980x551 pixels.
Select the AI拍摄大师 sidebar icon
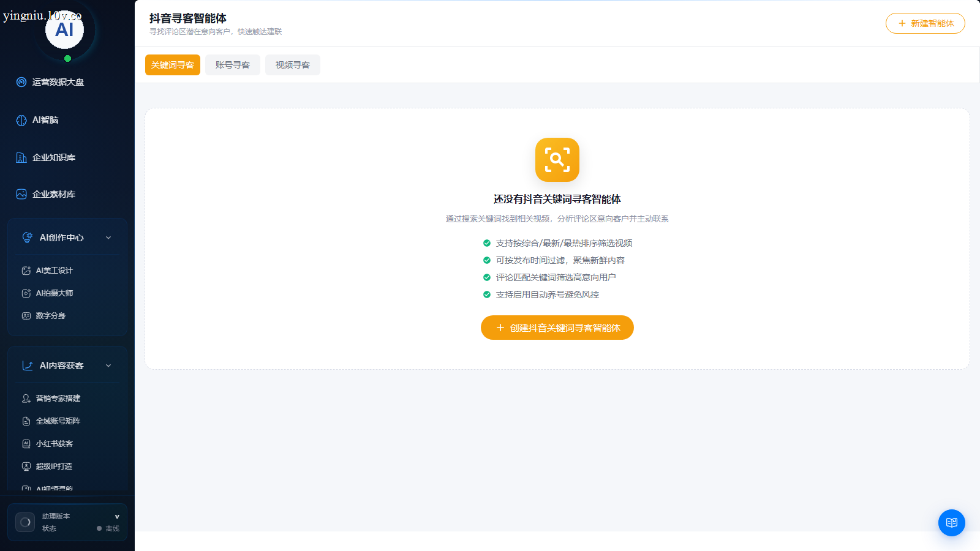click(x=26, y=293)
